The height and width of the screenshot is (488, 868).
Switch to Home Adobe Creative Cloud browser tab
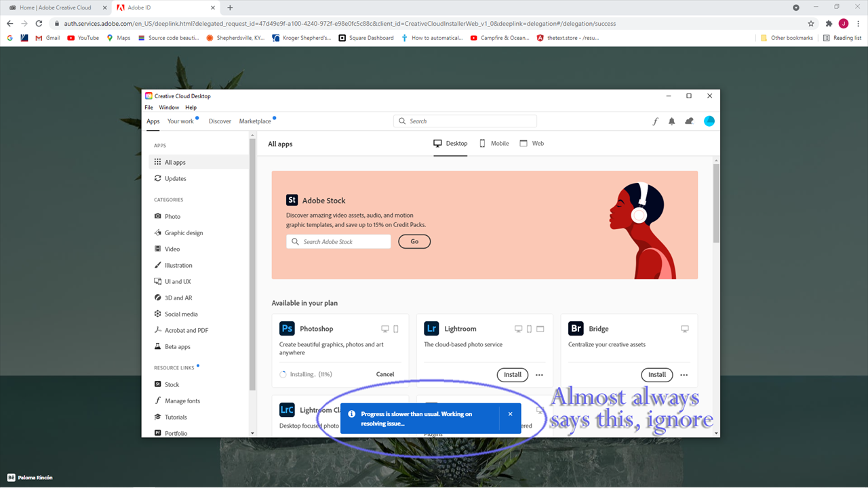57,7
